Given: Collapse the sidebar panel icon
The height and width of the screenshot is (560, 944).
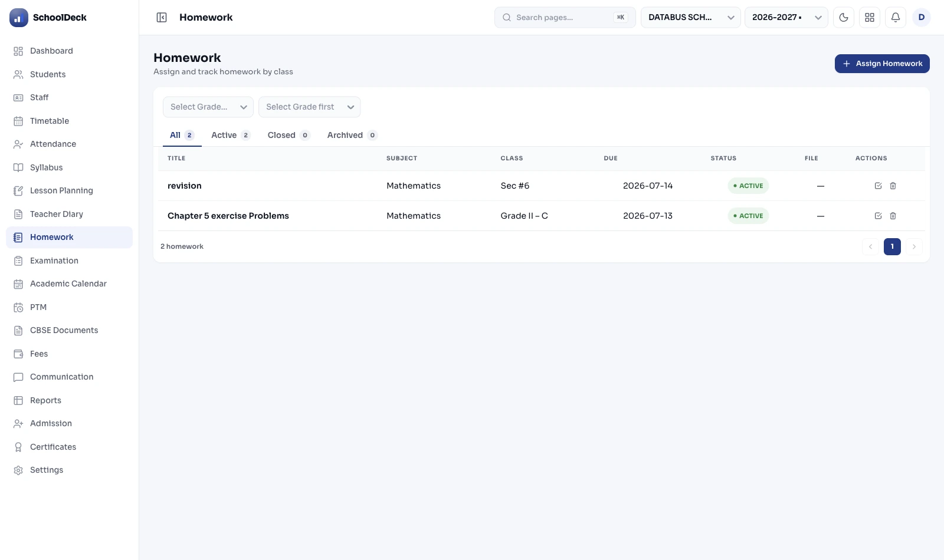Looking at the screenshot, I should (x=162, y=18).
